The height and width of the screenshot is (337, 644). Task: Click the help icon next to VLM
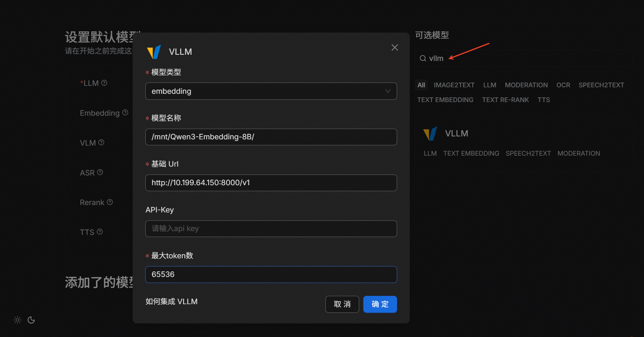pos(101,142)
